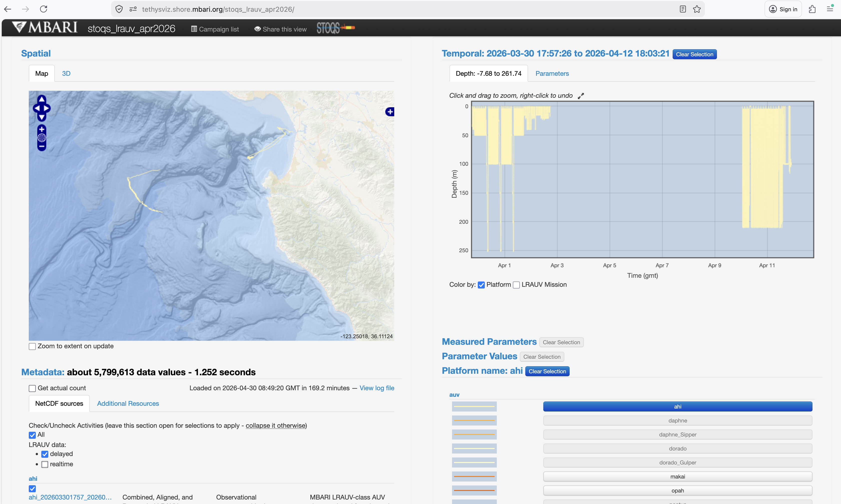Click collapse it otherwise link

pos(276,425)
